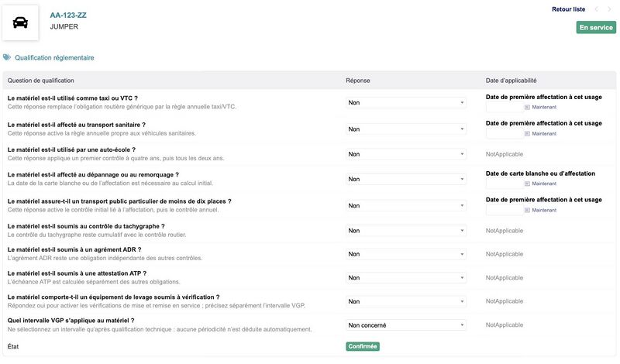The height and width of the screenshot is (364, 620).
Task: Open the dépannage ou remorquage response dropdown
Action: click(x=405, y=179)
